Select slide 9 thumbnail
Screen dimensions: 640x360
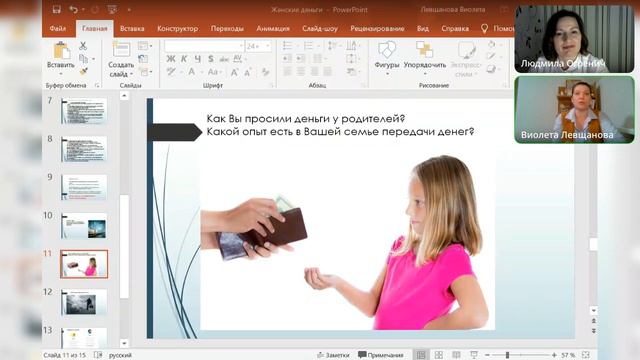pyautogui.click(x=84, y=187)
